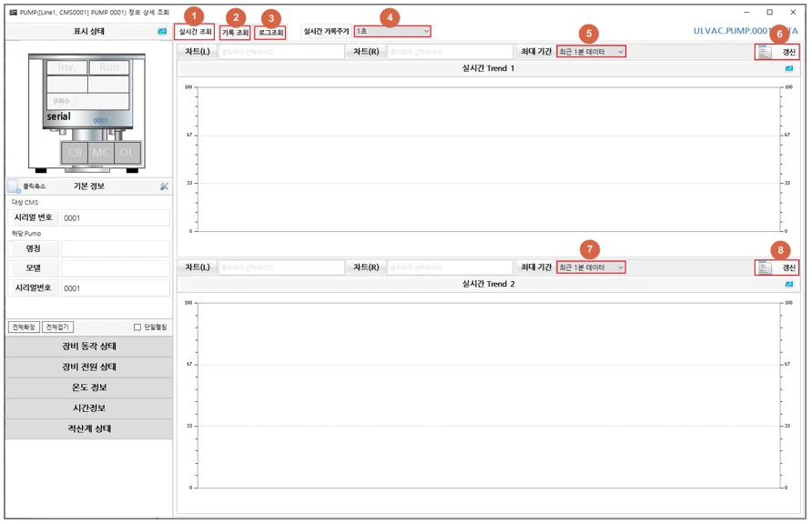Click the Inv. indicator on the pump image
Viewport: 812px width, 524px height.
pyautogui.click(x=66, y=67)
